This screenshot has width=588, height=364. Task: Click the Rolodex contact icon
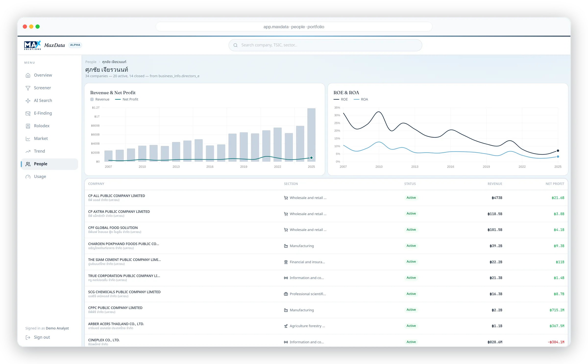click(28, 126)
